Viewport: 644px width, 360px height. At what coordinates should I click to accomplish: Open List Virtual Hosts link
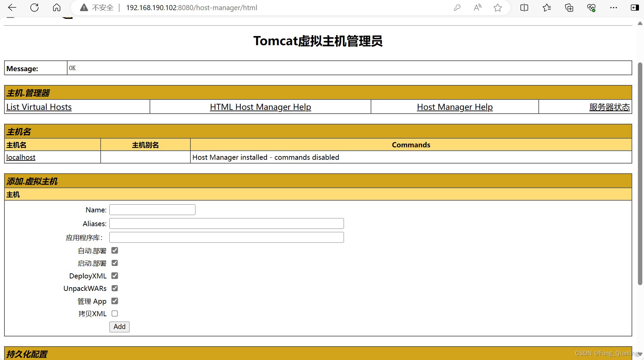pos(39,107)
